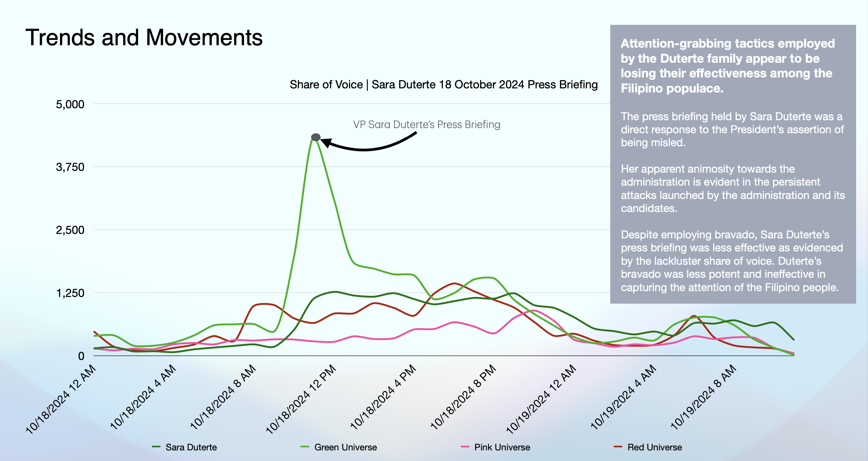Click the '10/18/2024 4 PM' axis label
The height and width of the screenshot is (461, 868).
pyautogui.click(x=383, y=397)
